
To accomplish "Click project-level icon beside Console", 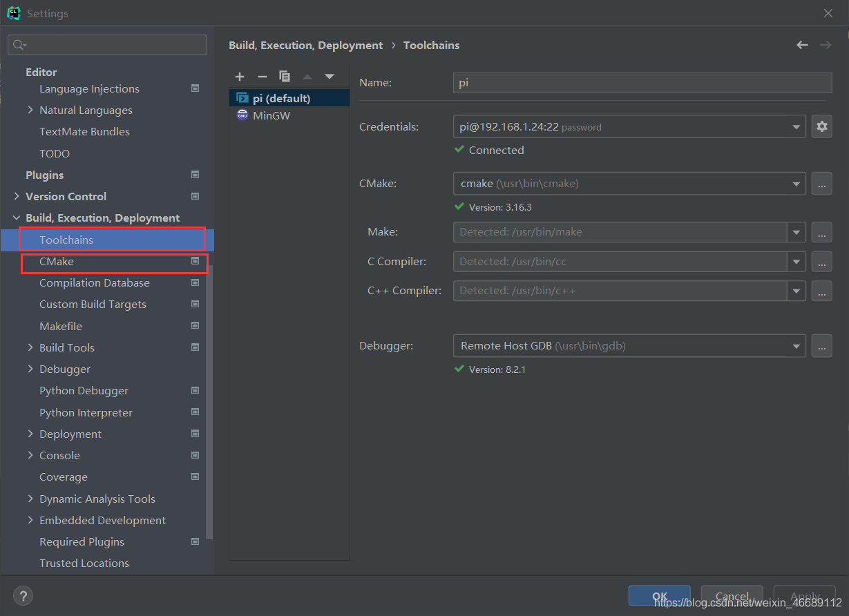I will (195, 455).
